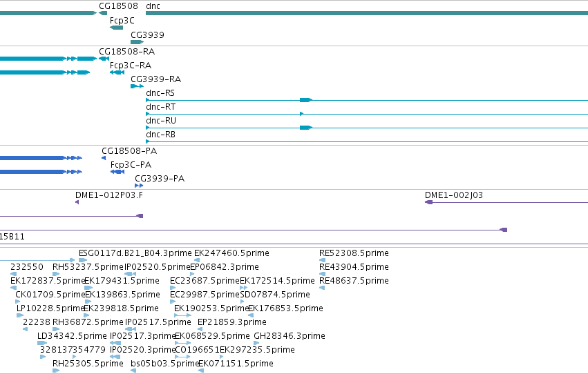Click the LP10228.5prime EST label
Screen dimensions: 588x374
[x=50, y=308]
